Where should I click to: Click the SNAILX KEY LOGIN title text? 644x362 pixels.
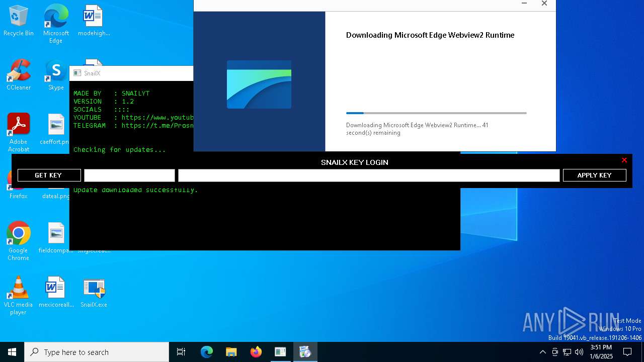point(355,162)
